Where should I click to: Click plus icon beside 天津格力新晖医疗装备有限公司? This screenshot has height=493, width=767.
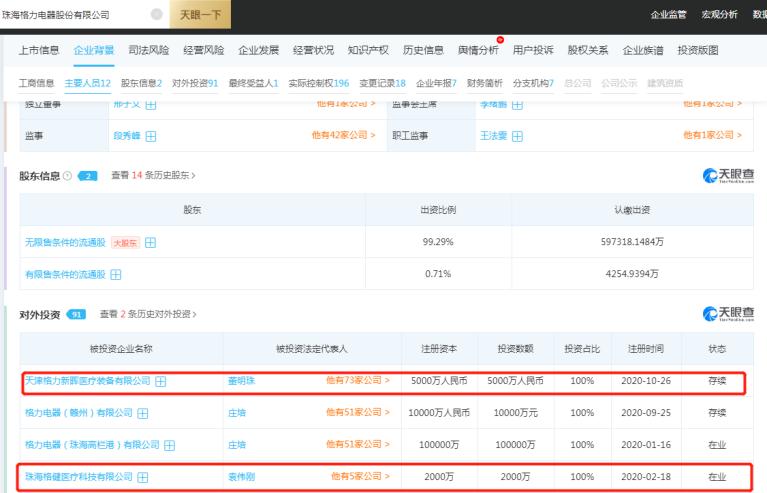160,381
